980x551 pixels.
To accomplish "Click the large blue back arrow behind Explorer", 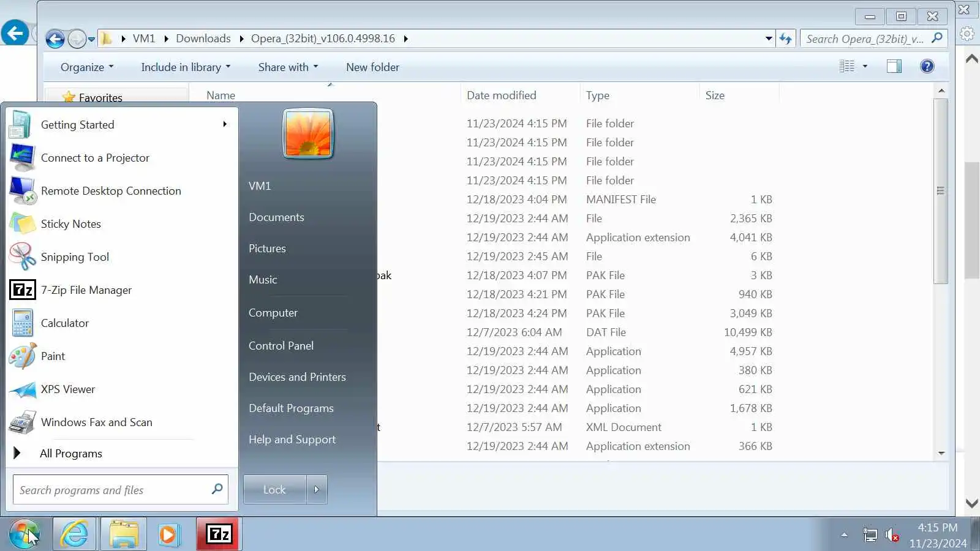I will [15, 32].
